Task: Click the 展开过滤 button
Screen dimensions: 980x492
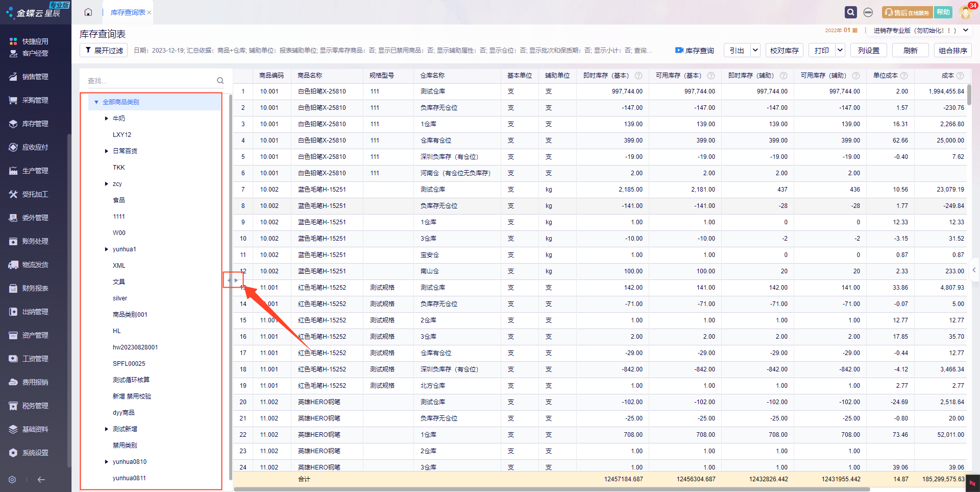Action: click(104, 51)
